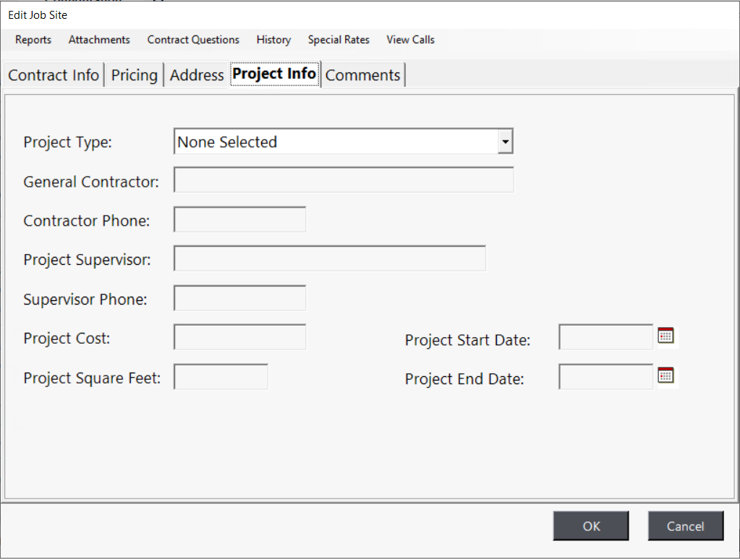This screenshot has width=740, height=560.
Task: Click OK to save the job site
Action: click(x=591, y=526)
